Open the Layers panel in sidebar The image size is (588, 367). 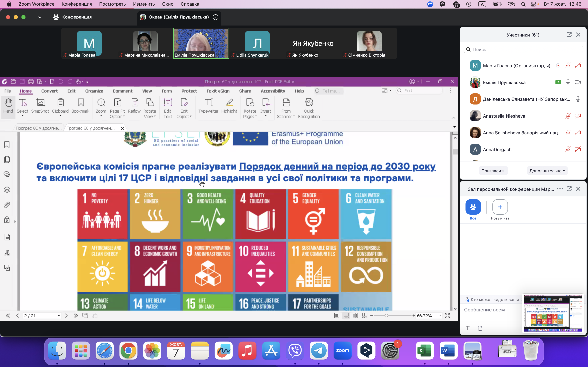7,190
